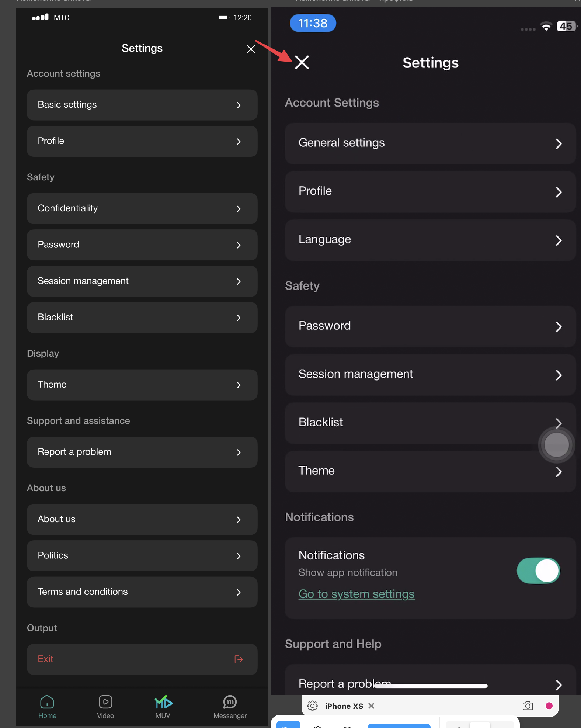The height and width of the screenshot is (728, 581).
Task: Open Session management on left panel
Action: pos(142,281)
